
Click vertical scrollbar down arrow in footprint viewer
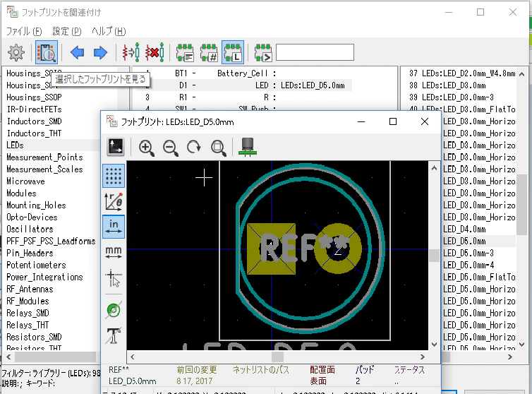click(434, 345)
